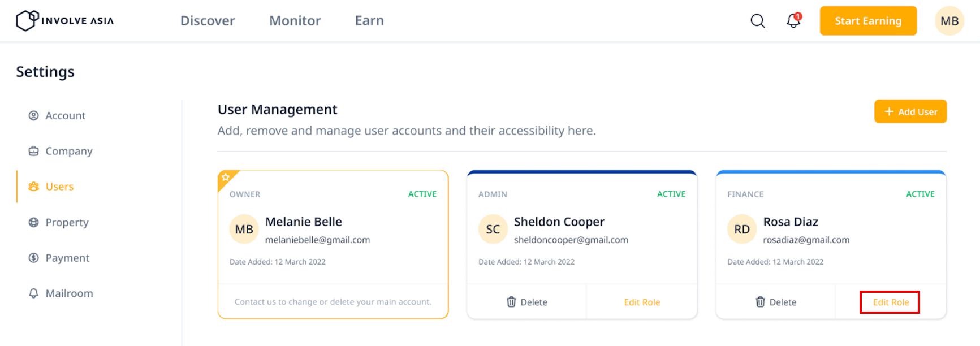Open the Monitor menu
Viewport: 980px width, 346px height.
coord(295,21)
